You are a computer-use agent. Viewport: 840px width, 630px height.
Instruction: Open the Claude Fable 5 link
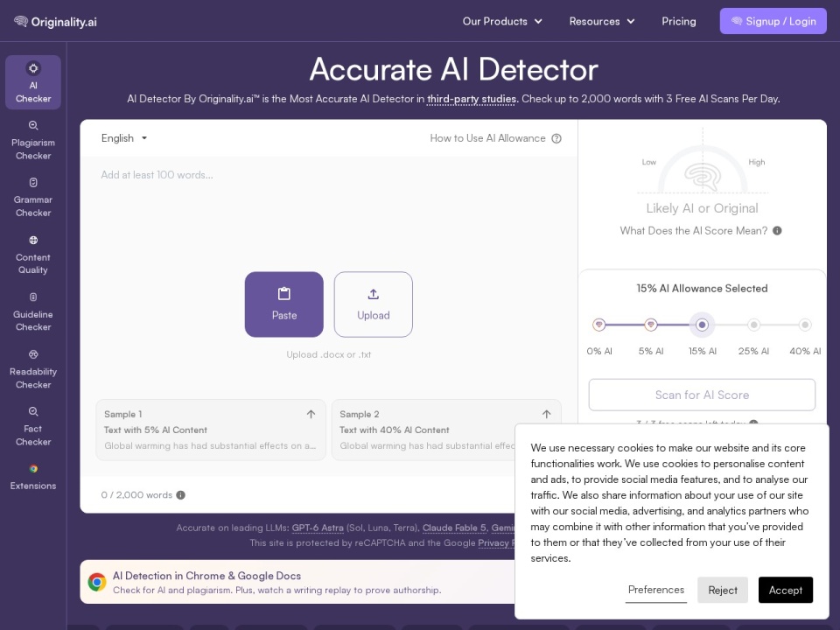click(x=454, y=528)
